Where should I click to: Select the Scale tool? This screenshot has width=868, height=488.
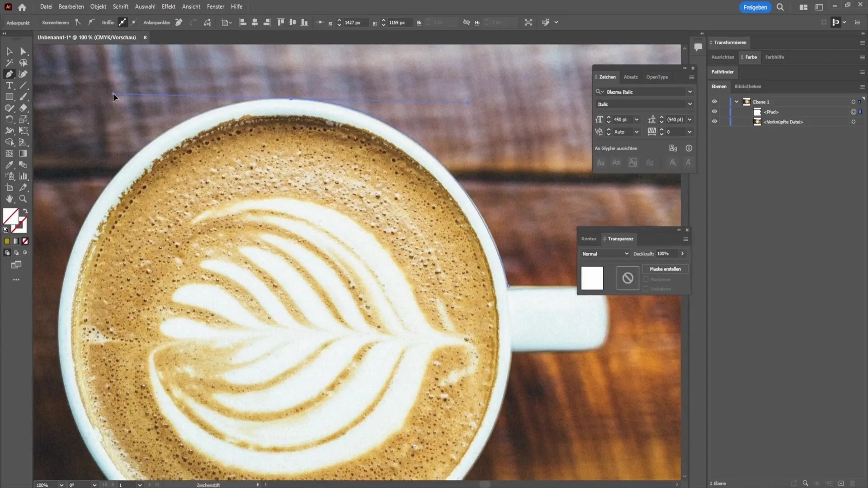[x=23, y=119]
